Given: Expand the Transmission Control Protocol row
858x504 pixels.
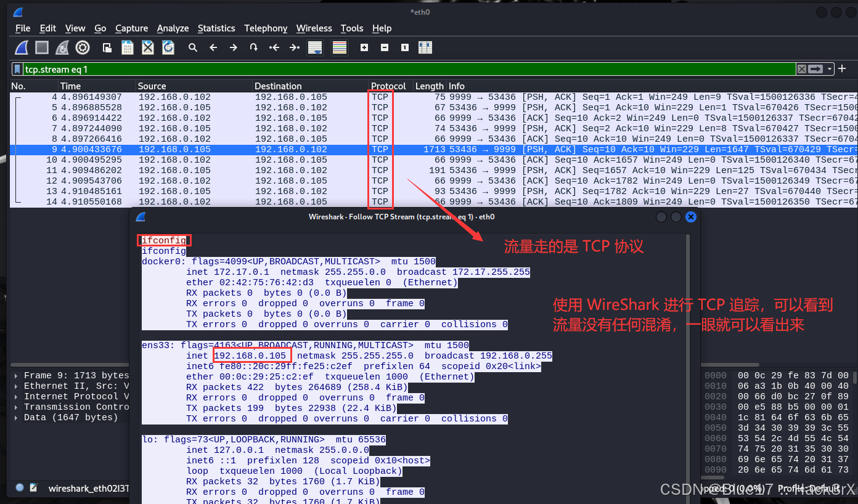Looking at the screenshot, I should 17,407.
